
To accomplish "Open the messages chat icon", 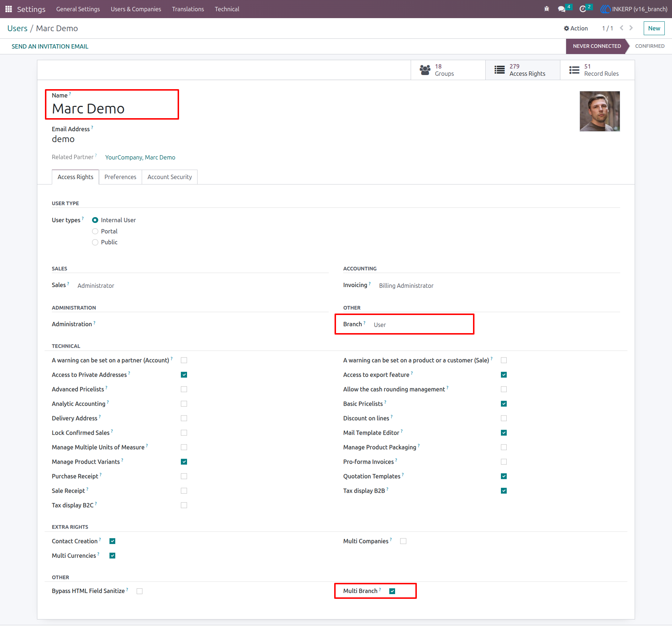I will [562, 9].
